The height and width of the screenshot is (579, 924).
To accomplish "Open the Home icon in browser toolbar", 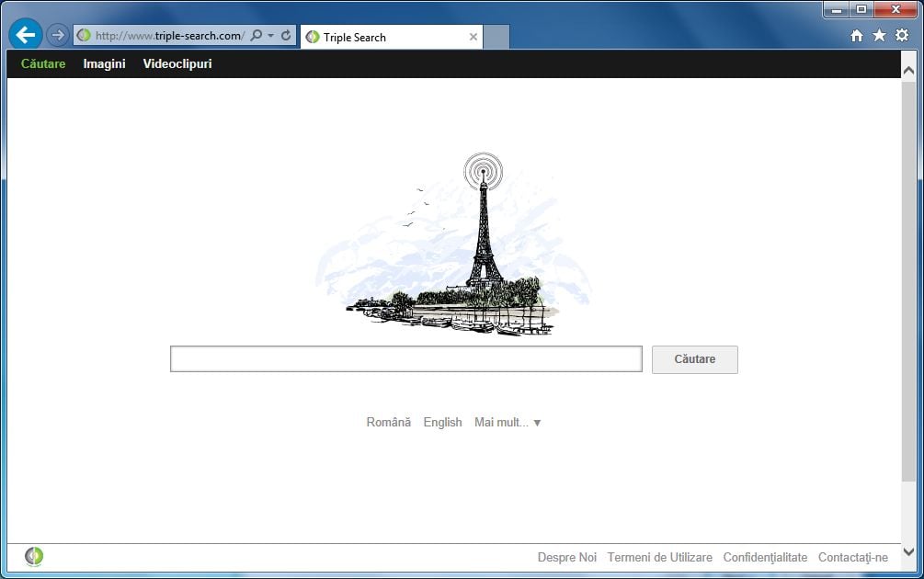I will coord(857,35).
